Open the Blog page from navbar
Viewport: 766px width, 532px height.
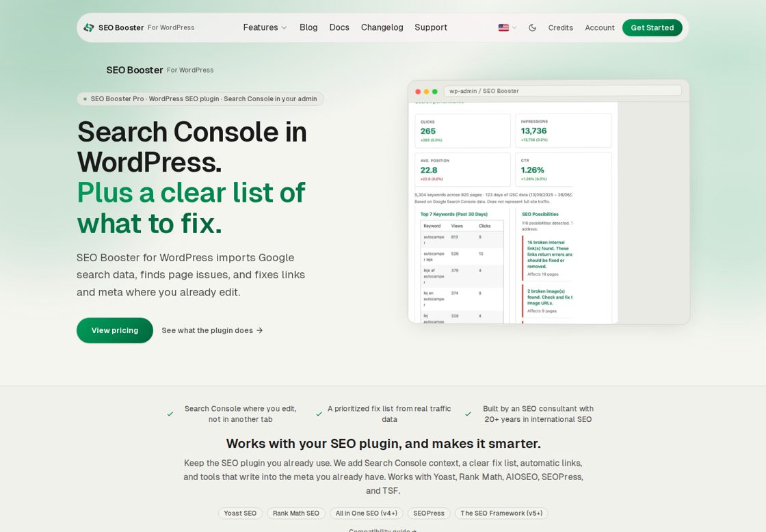point(308,27)
